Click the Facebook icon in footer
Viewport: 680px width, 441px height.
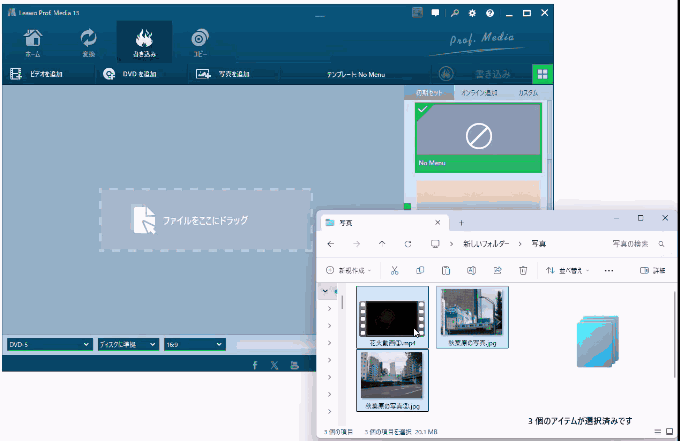coord(255,365)
